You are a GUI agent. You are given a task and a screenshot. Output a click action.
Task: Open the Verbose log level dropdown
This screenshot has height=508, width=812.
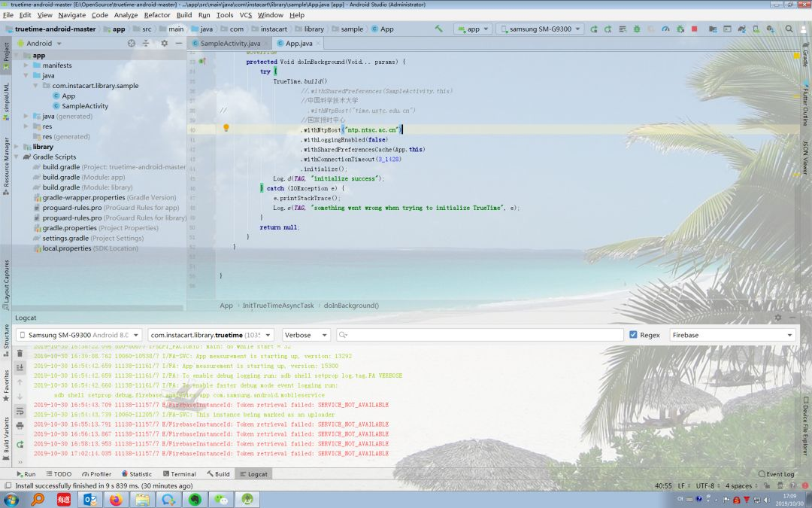(x=305, y=335)
